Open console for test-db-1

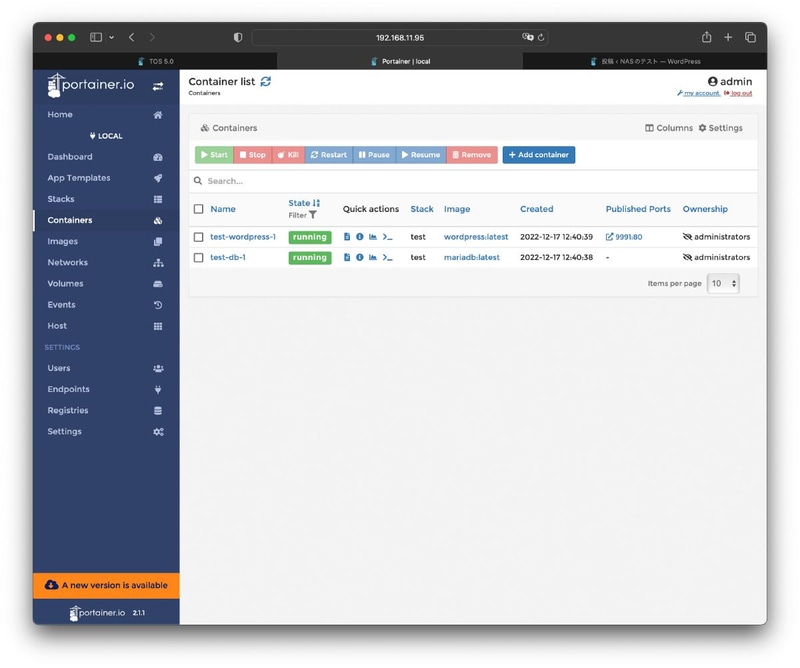pyautogui.click(x=385, y=257)
